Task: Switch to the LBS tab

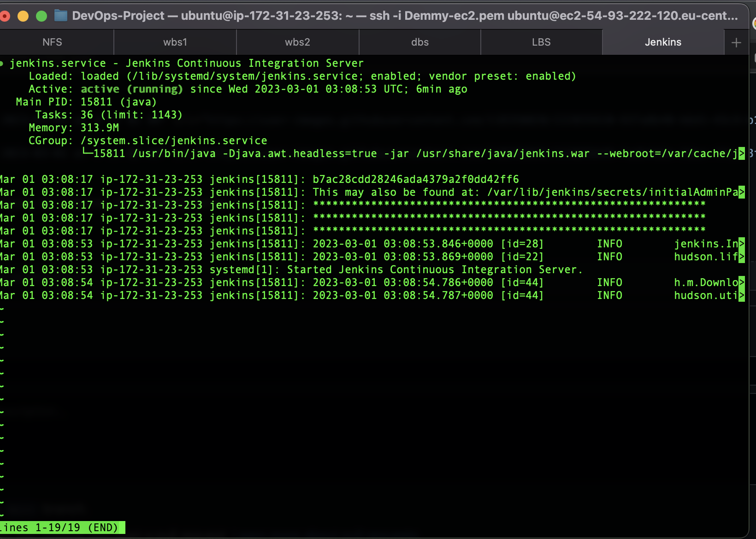Action: pyautogui.click(x=541, y=42)
